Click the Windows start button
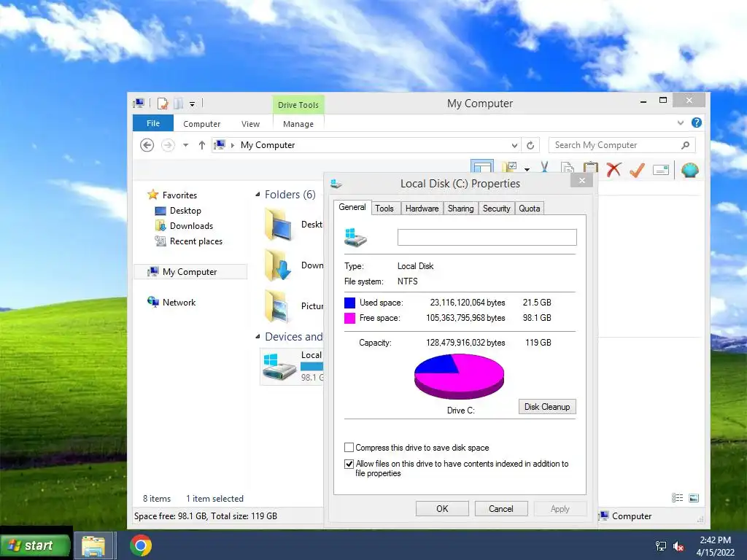This screenshot has width=747, height=560. [35, 545]
